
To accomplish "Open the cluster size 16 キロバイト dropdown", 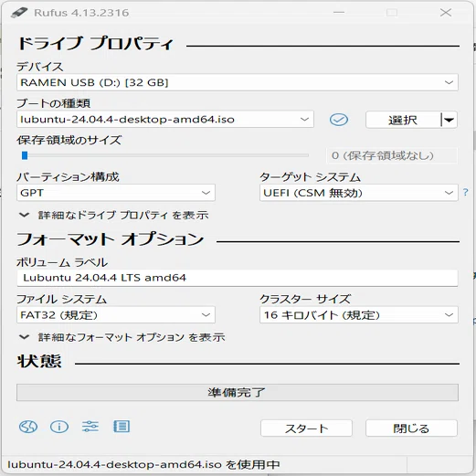I will tap(359, 314).
